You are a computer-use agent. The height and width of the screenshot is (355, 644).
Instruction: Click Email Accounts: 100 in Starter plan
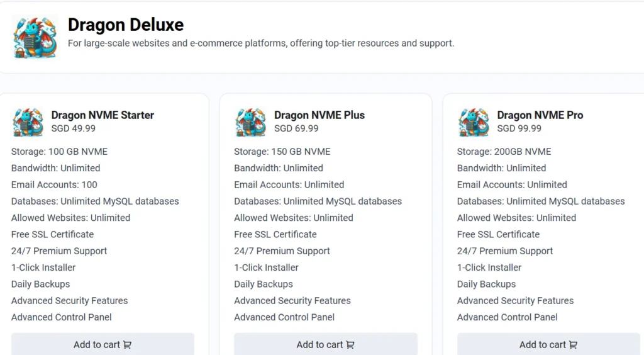54,185
